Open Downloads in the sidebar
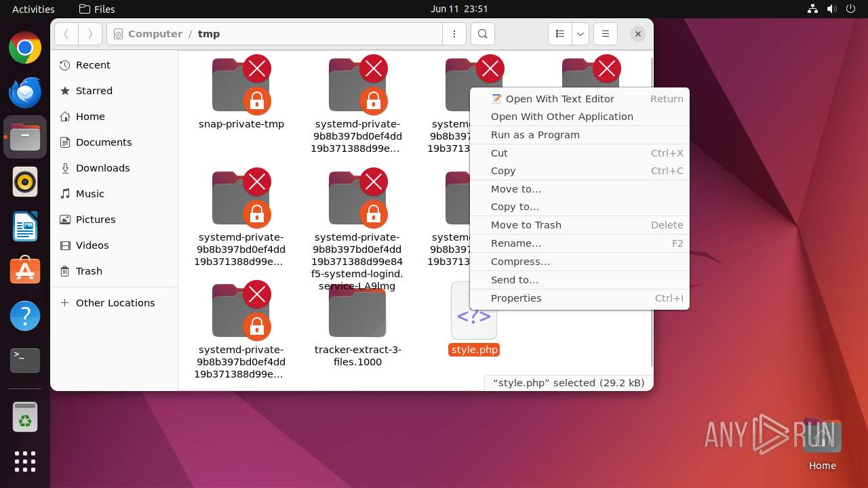The image size is (868, 488). click(114, 168)
